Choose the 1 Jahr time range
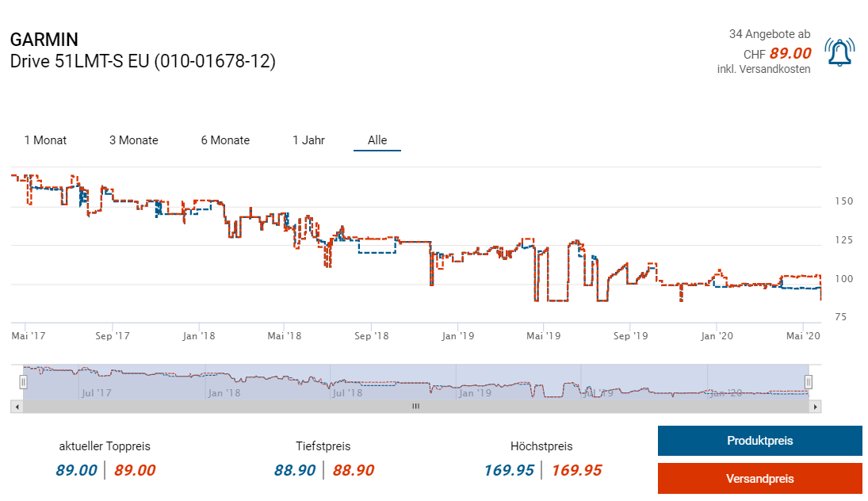This screenshot has height=501, width=868. [308, 140]
